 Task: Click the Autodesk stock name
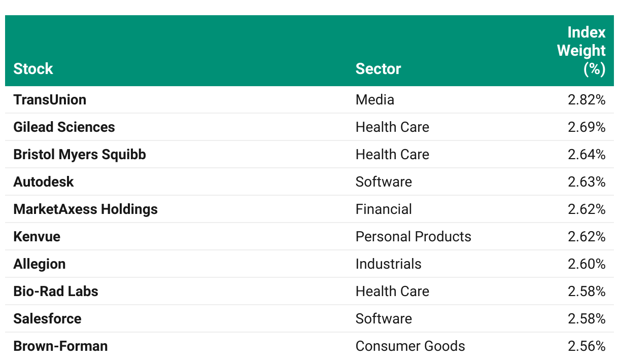(x=44, y=181)
